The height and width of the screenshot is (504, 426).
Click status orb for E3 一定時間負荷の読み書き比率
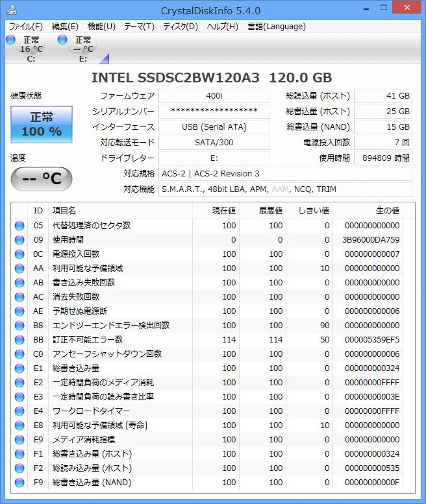(x=19, y=397)
